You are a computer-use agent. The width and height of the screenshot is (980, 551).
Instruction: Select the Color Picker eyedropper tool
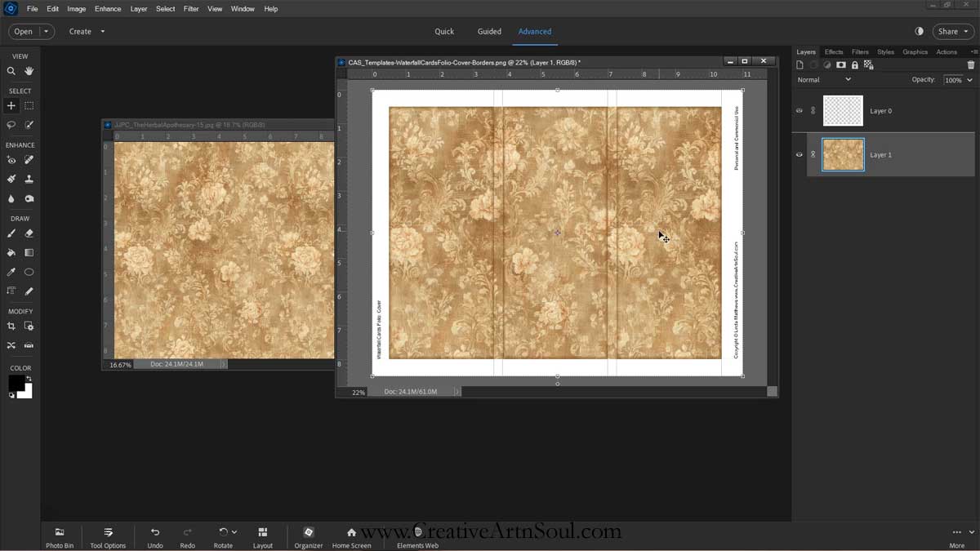point(11,272)
